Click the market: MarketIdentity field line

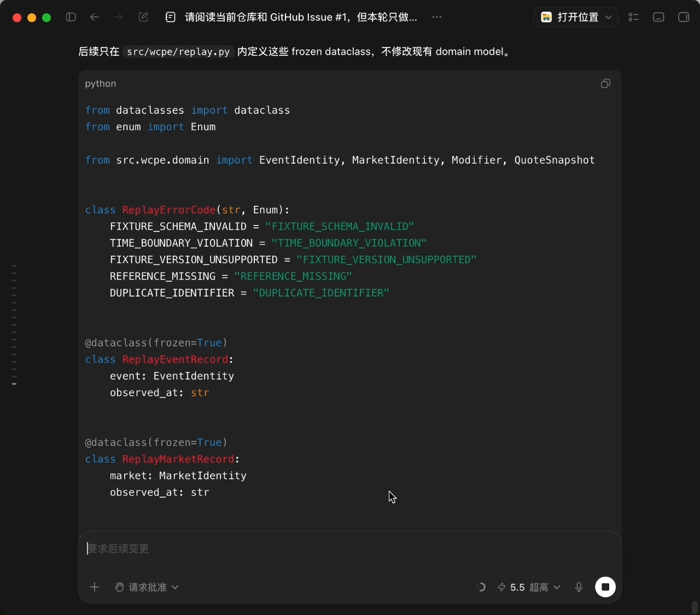(x=178, y=476)
